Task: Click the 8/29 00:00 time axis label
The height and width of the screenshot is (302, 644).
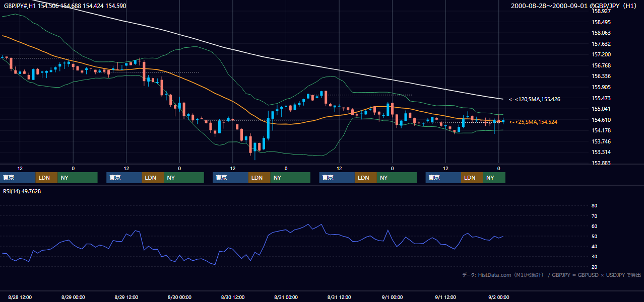Action: click(73, 297)
